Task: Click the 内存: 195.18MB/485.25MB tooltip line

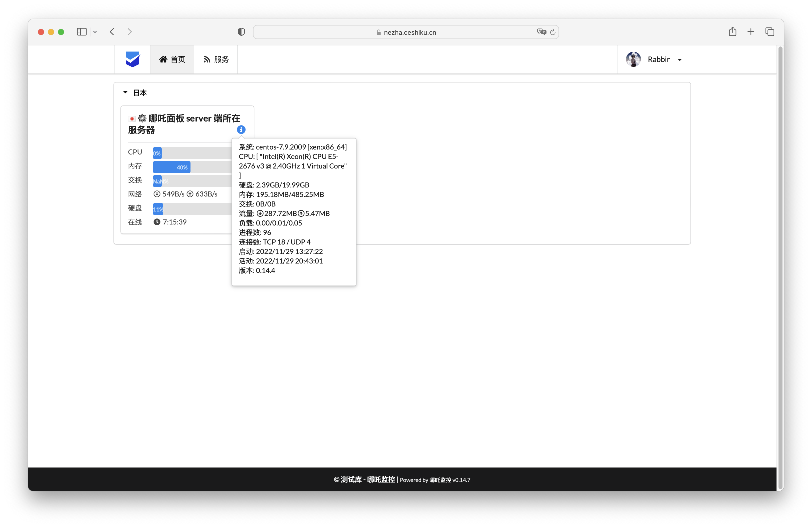Action: (281, 194)
